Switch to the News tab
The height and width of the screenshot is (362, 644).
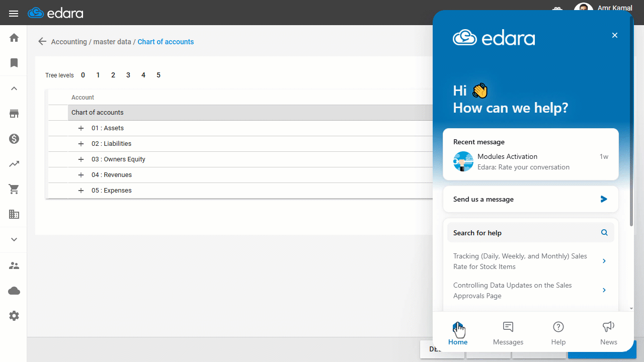point(608,333)
